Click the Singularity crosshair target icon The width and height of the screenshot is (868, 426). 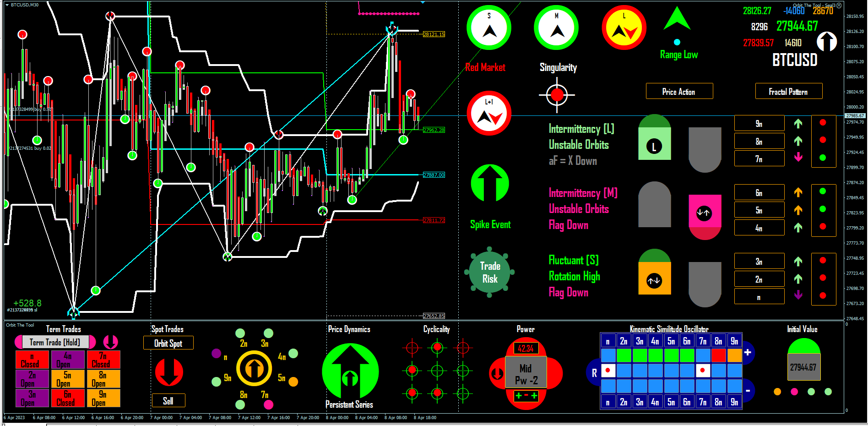point(557,95)
